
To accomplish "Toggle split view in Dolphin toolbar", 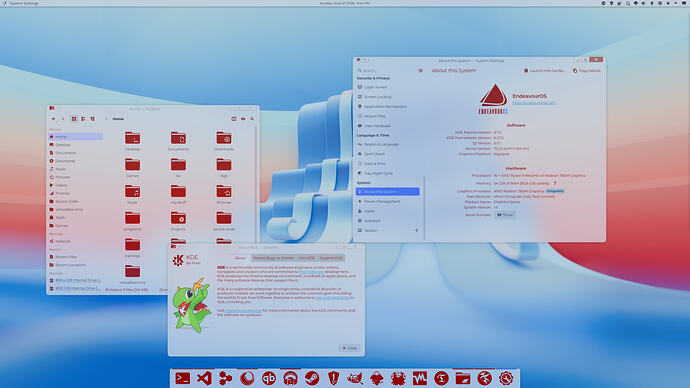I will pos(234,119).
